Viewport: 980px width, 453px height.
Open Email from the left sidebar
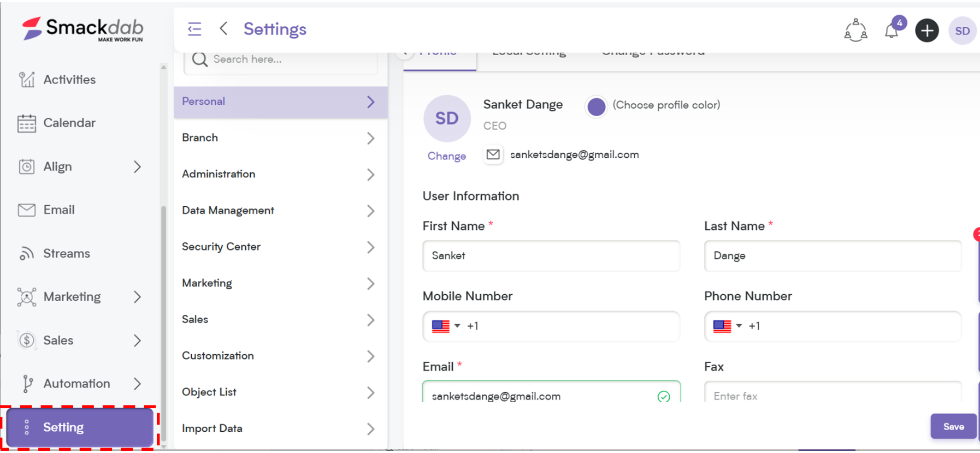[59, 210]
